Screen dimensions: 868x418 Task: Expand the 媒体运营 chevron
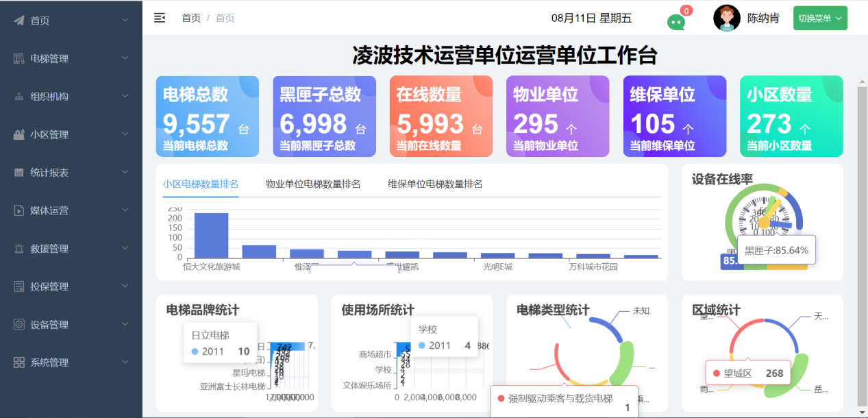pos(125,210)
